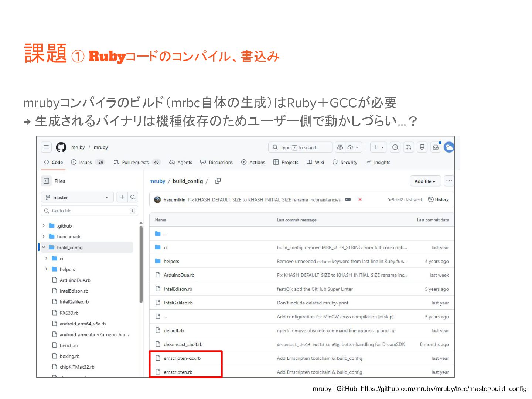The height and width of the screenshot is (399, 532).
Task: Open the Copilot icon in header
Action: [340, 147]
